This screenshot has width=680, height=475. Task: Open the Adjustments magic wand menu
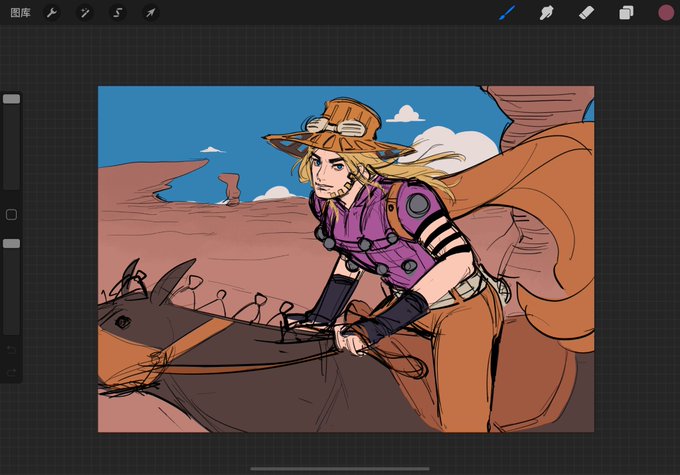tap(85, 13)
